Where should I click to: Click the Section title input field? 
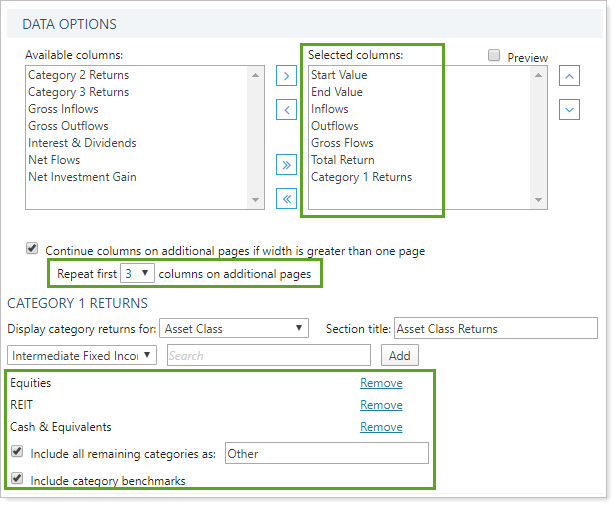coord(495,329)
